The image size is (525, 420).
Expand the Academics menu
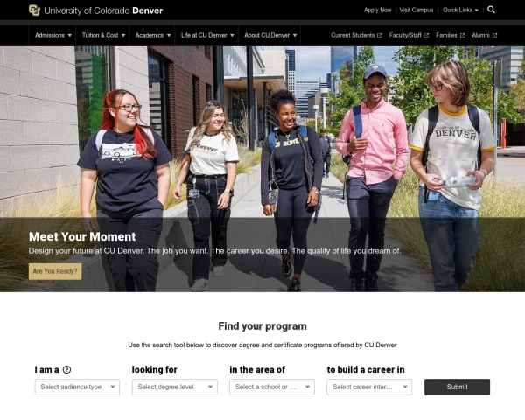[x=152, y=36]
